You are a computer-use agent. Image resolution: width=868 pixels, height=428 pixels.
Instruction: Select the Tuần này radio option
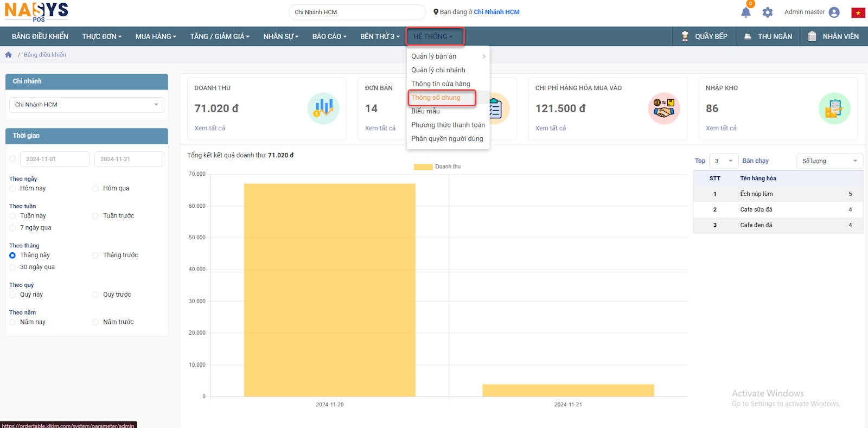click(12, 216)
